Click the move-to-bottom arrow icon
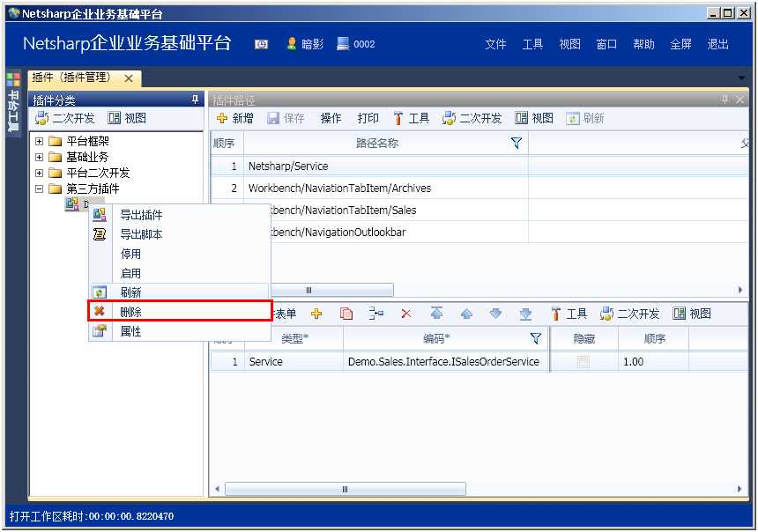Viewport: 758px width, 532px height. (526, 314)
